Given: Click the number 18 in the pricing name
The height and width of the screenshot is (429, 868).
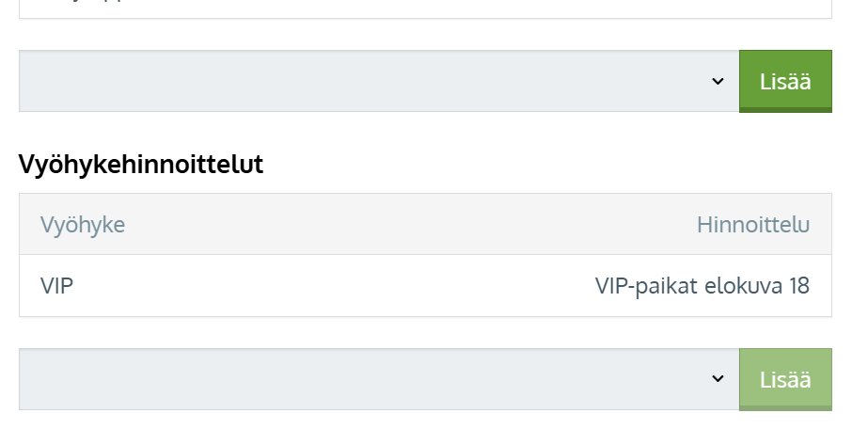Looking at the screenshot, I should point(799,286).
